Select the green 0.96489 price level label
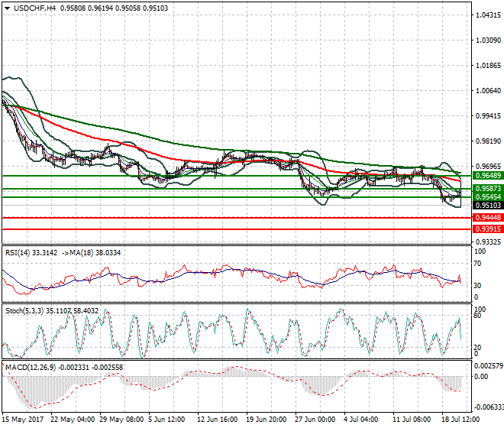 pyautogui.click(x=488, y=176)
